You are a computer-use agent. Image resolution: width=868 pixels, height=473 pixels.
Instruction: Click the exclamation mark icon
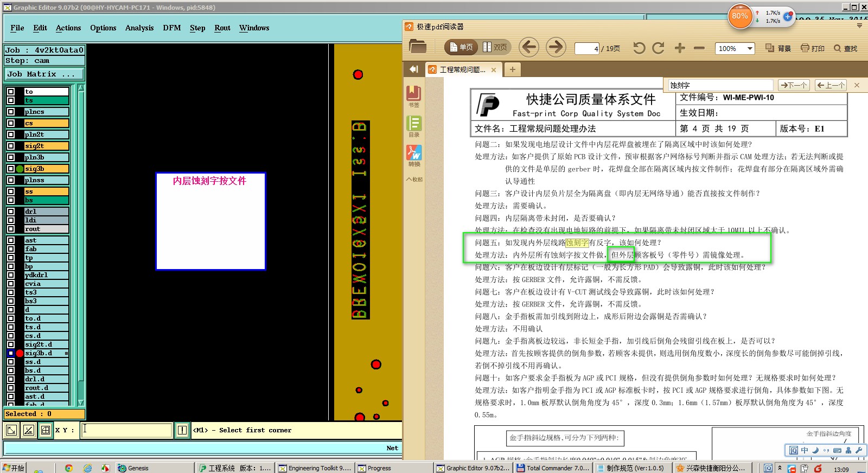(182, 430)
